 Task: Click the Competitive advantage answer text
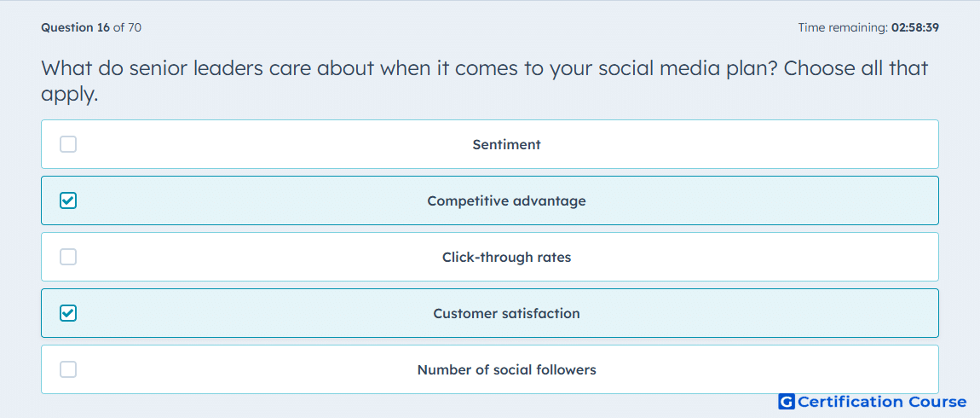(x=506, y=200)
